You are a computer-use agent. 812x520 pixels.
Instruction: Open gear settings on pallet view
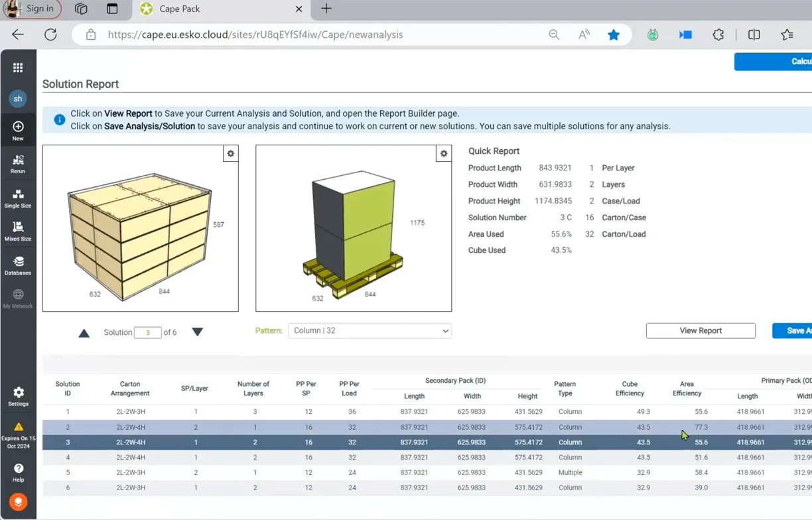coord(444,154)
